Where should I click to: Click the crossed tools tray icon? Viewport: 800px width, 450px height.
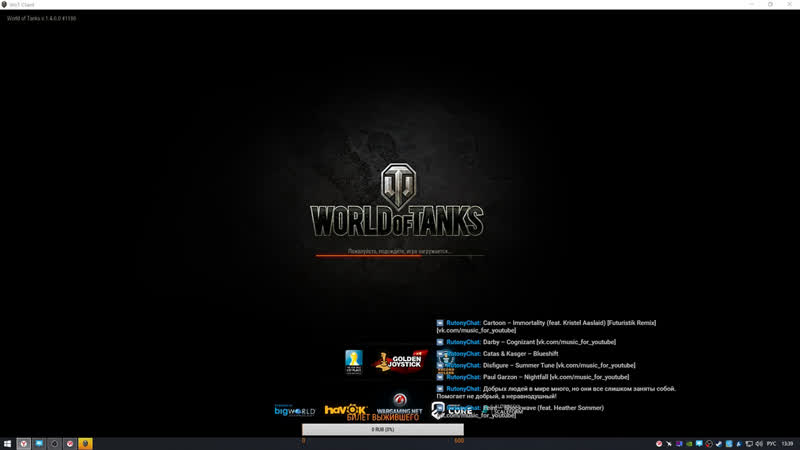pyautogui.click(x=669, y=444)
